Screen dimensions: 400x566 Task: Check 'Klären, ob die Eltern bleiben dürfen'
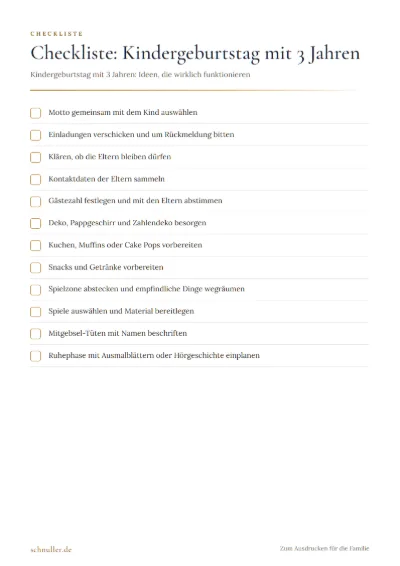pos(35,157)
